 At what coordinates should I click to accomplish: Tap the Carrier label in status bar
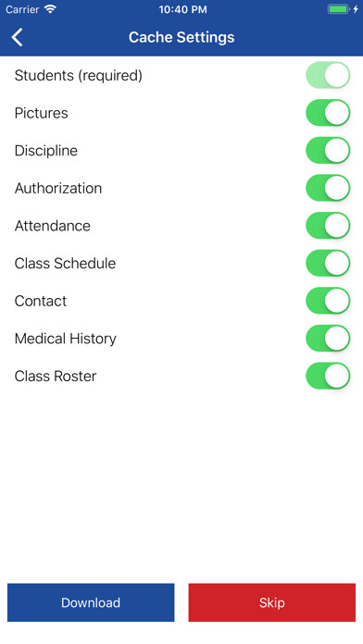pyautogui.click(x=22, y=9)
